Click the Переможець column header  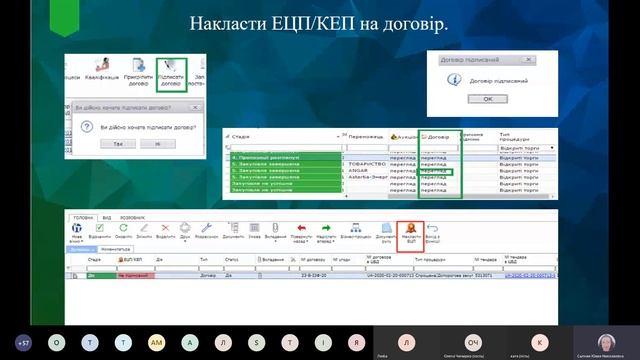[x=366, y=137]
